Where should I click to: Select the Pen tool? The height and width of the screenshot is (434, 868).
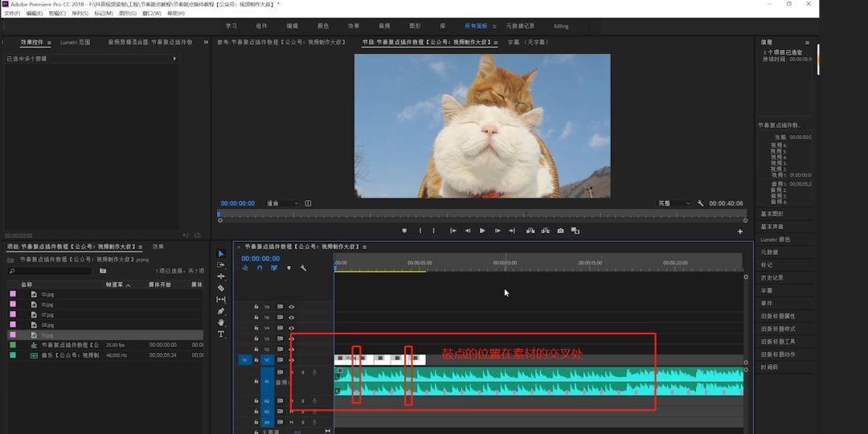tap(221, 311)
